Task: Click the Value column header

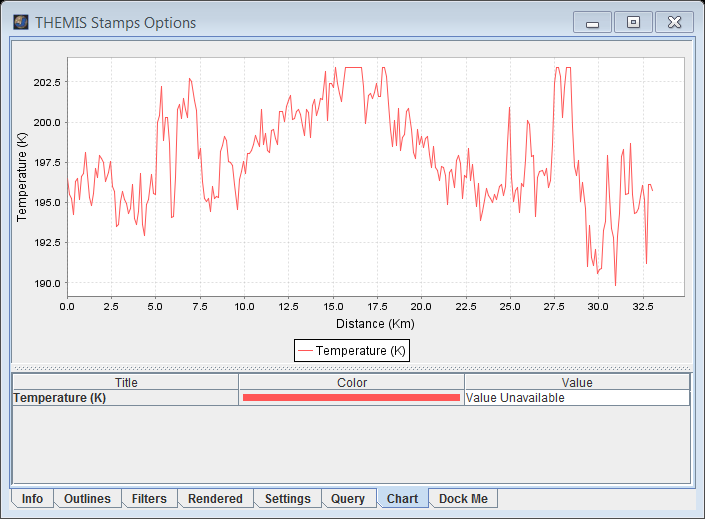Action: (x=577, y=382)
